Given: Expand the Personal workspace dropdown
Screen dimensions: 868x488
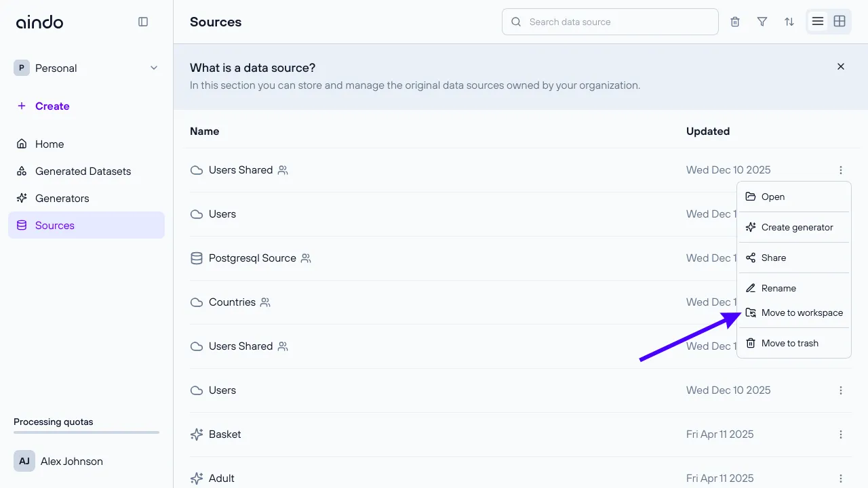Looking at the screenshot, I should point(153,68).
